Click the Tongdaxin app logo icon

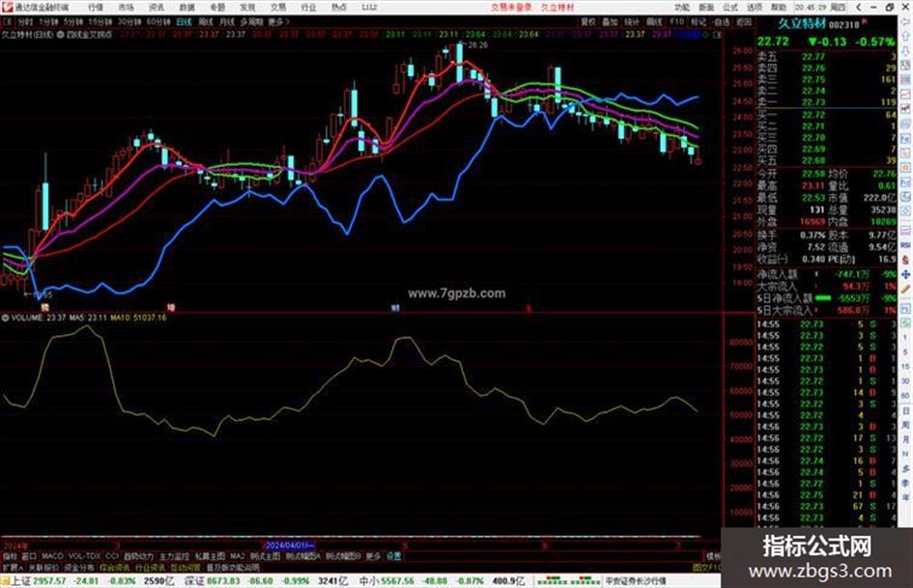pyautogui.click(x=7, y=7)
